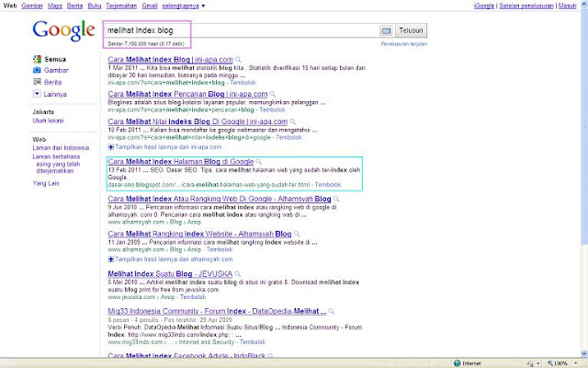Select the Gambar camera icon in sidebar
The width and height of the screenshot is (588, 368).
[x=37, y=70]
